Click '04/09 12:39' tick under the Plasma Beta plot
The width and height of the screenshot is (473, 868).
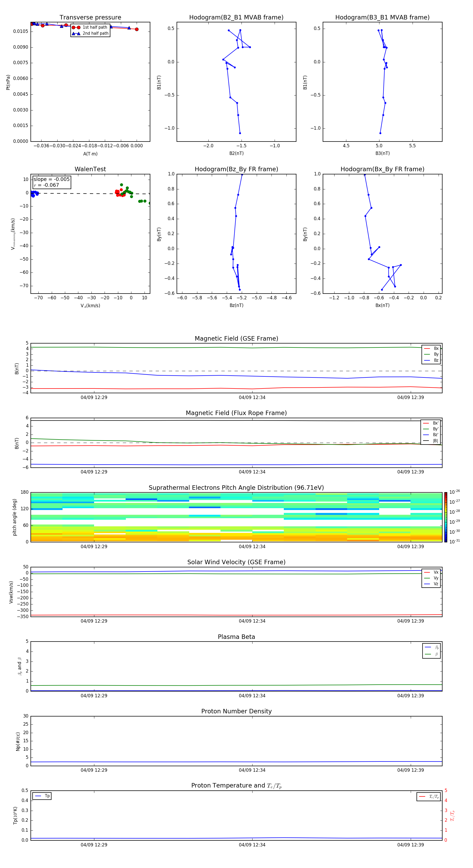[411, 695]
